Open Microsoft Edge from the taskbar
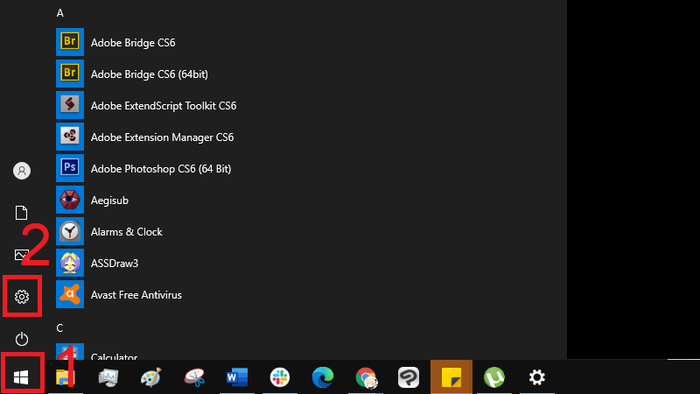 pos(323,377)
